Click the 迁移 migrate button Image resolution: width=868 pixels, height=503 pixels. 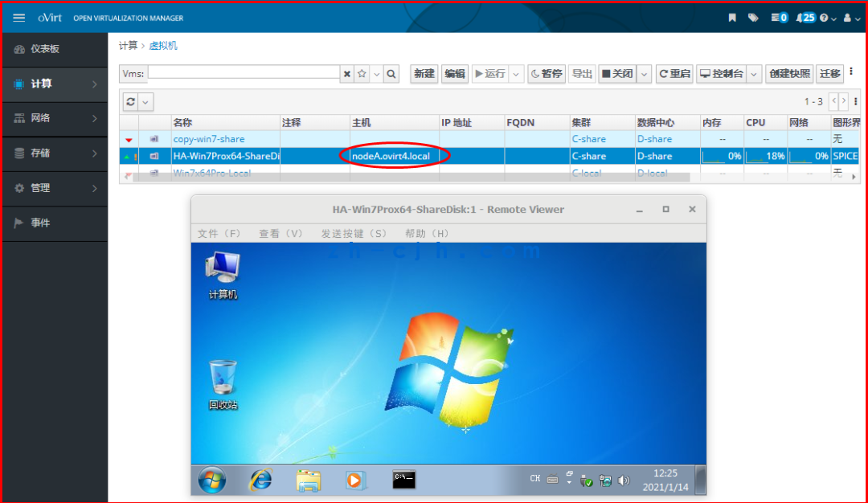click(829, 74)
